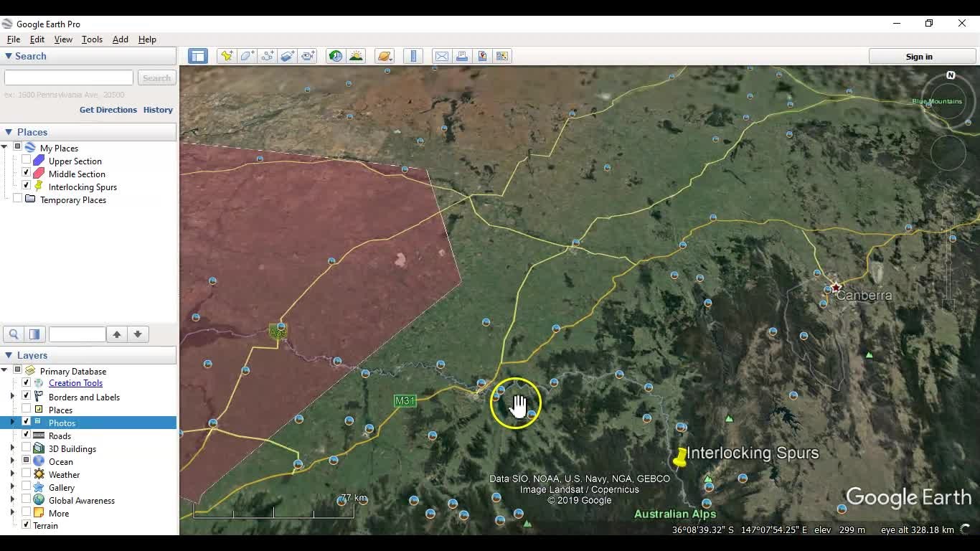The width and height of the screenshot is (980, 551).
Task: Uncheck the Roads layer
Action: 27,435
